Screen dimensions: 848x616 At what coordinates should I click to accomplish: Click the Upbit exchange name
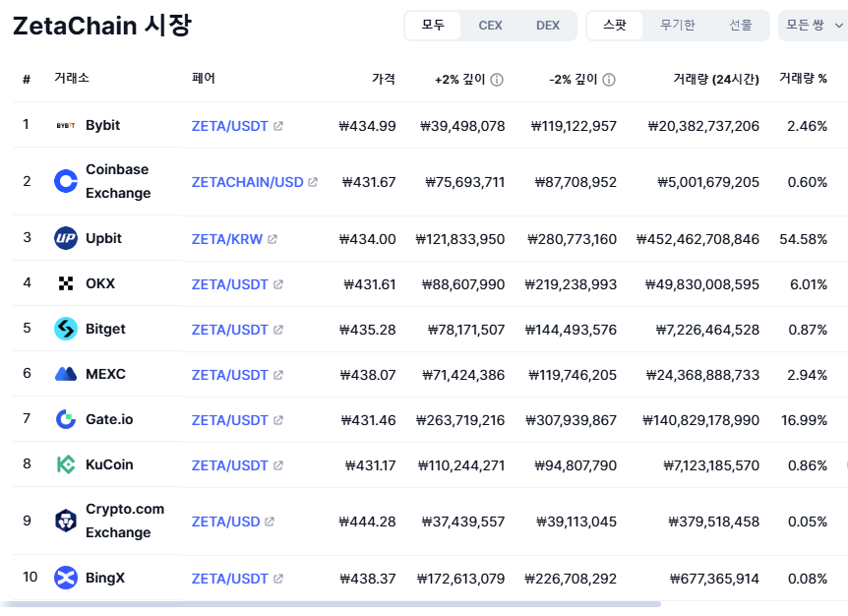(104, 238)
